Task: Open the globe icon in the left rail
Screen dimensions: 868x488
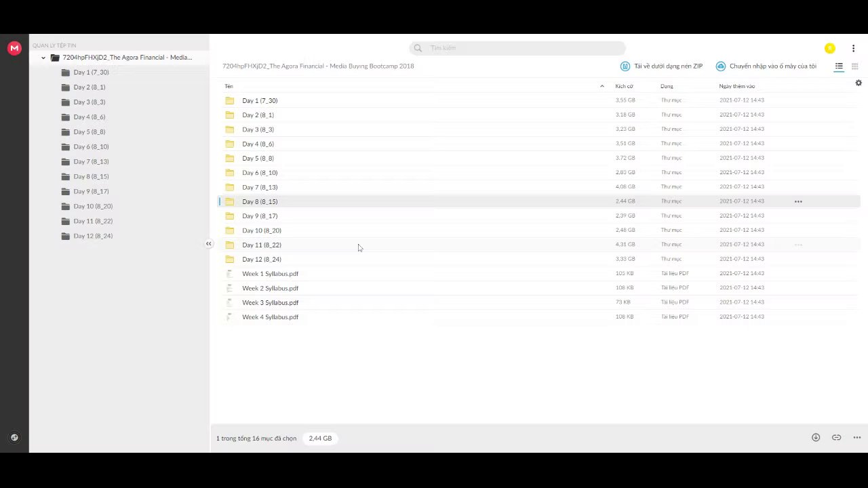Action: 14,438
